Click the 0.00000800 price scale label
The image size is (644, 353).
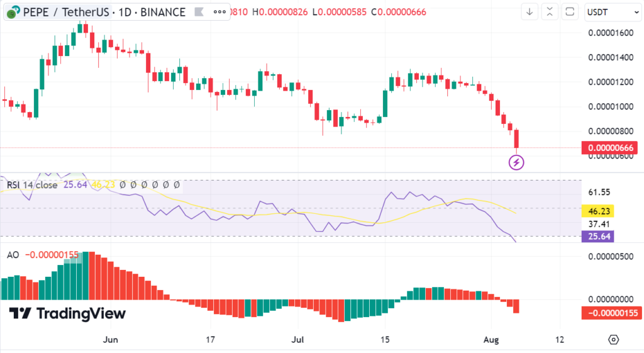click(611, 132)
